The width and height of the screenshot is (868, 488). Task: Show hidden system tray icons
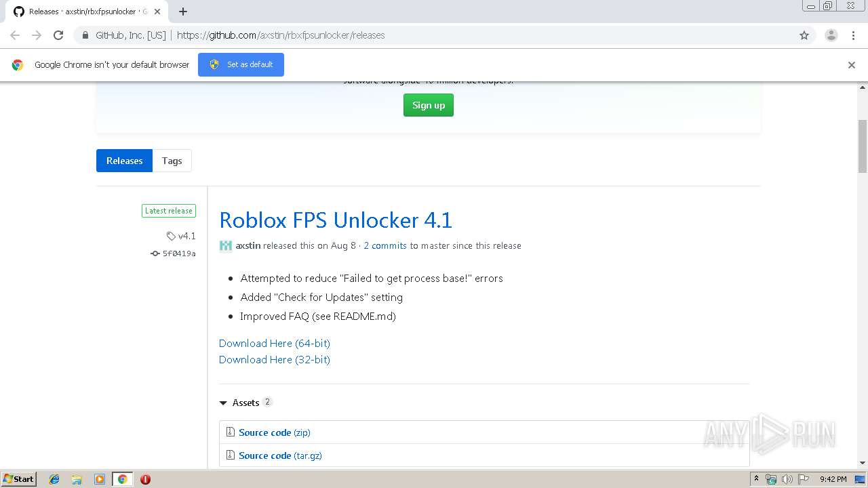(x=757, y=479)
